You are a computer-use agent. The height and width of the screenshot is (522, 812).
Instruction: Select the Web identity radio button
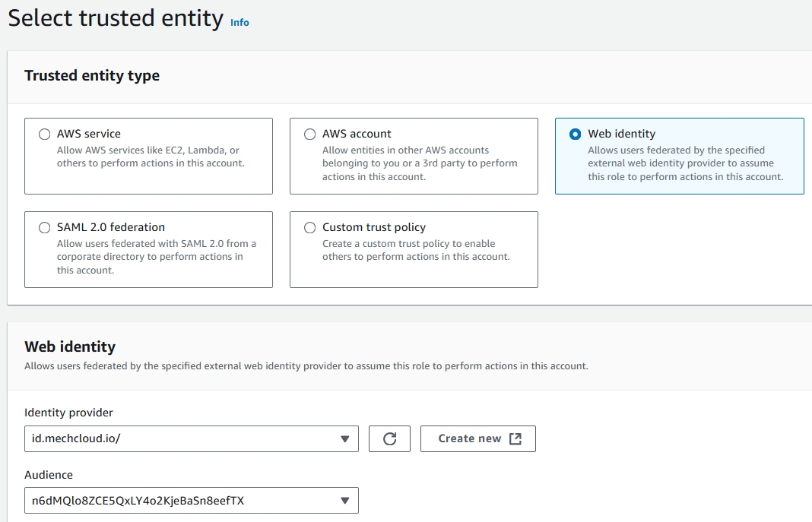click(576, 134)
